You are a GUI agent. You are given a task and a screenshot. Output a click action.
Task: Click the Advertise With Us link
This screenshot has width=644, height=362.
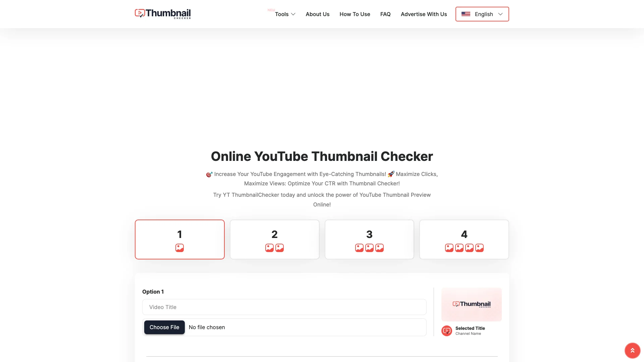click(x=424, y=14)
